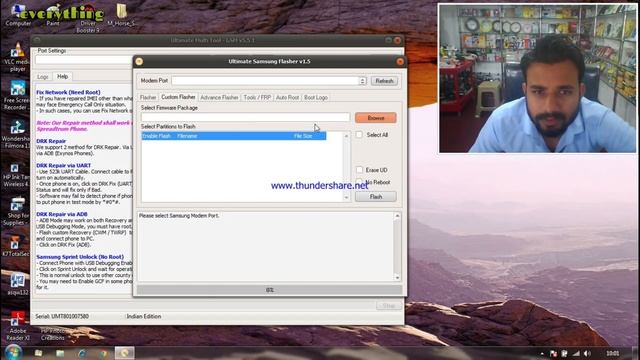Switch to the Custom Flasher tab

point(178,97)
